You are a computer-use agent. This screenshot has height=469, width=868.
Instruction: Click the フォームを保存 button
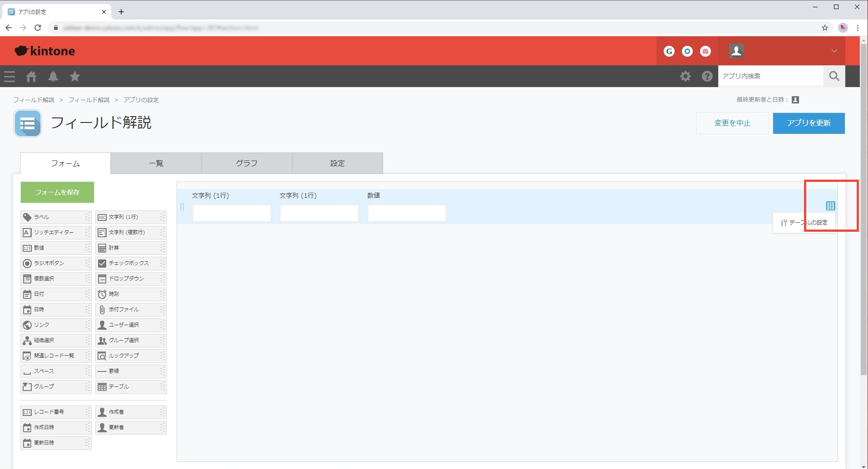click(x=57, y=192)
